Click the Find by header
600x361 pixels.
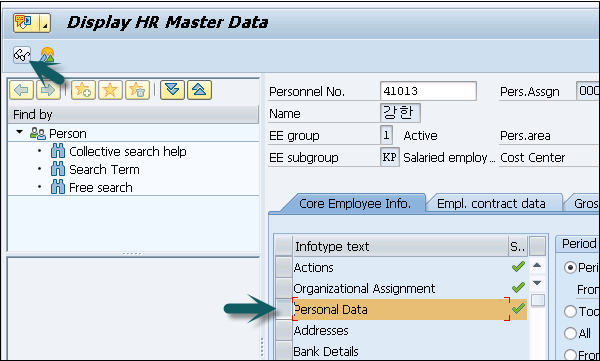pyautogui.click(x=133, y=114)
